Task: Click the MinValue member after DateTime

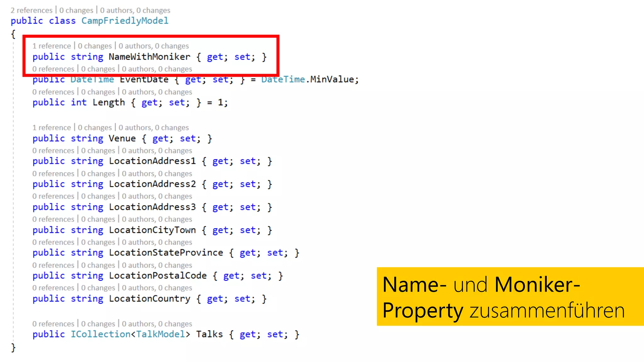Action: click(x=332, y=79)
